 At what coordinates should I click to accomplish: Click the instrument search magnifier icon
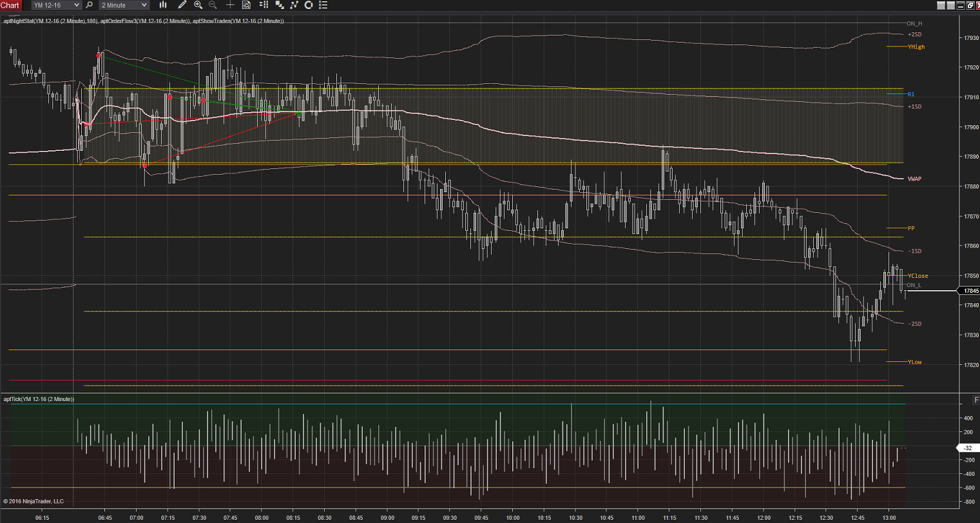[x=89, y=5]
